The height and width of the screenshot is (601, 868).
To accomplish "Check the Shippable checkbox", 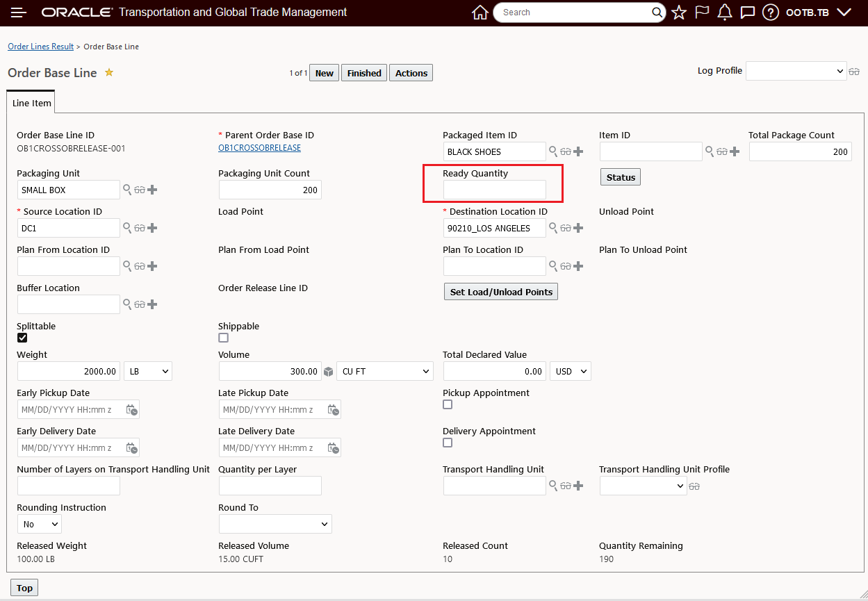I will pyautogui.click(x=223, y=338).
